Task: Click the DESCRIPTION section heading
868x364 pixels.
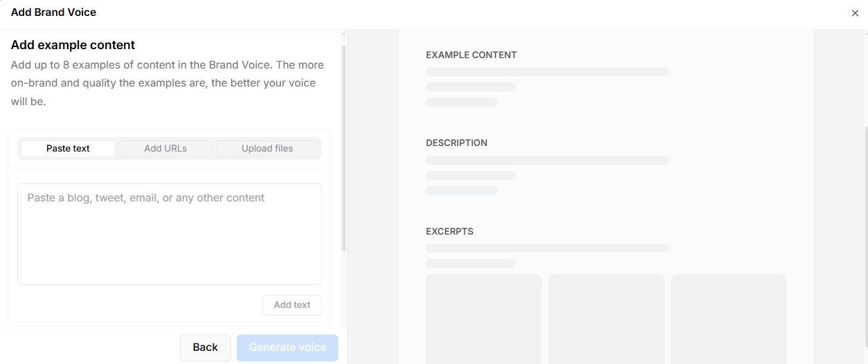Action: pos(456,143)
